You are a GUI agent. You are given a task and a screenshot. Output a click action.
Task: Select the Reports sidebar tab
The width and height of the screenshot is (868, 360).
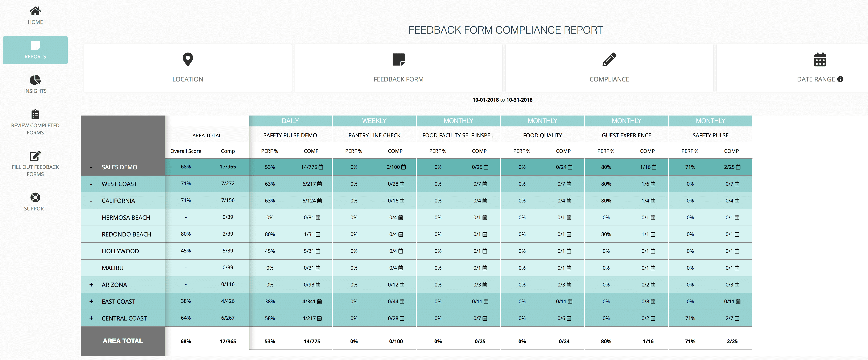click(35, 50)
